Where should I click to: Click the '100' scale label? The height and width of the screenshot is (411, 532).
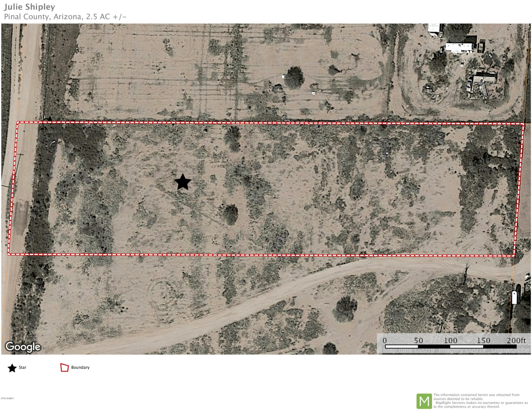coord(450,340)
